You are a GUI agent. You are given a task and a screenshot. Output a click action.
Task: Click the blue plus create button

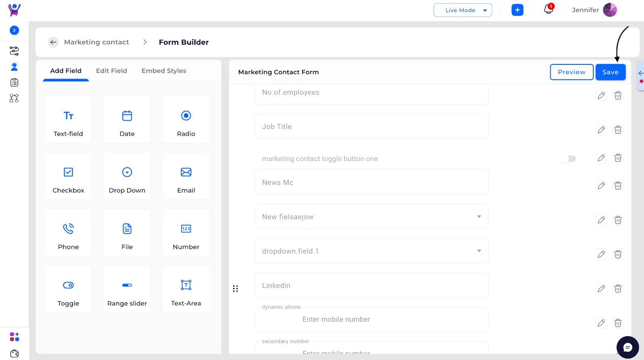(517, 10)
